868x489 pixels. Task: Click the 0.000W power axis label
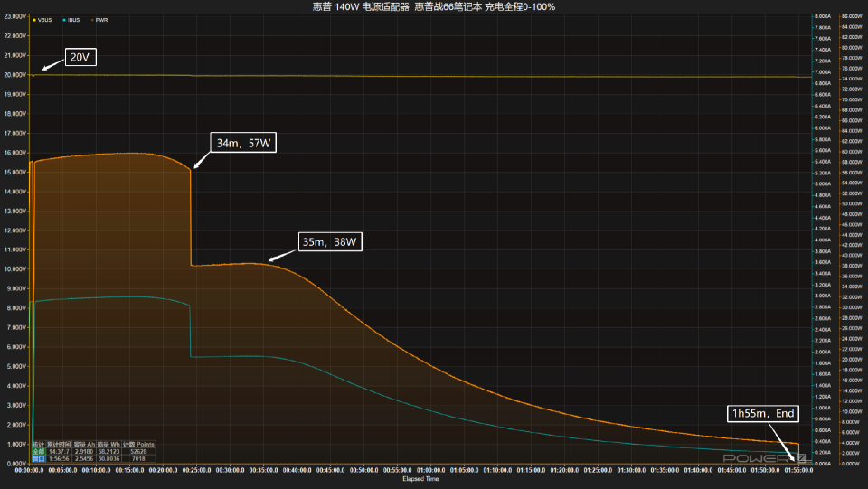pos(851,464)
